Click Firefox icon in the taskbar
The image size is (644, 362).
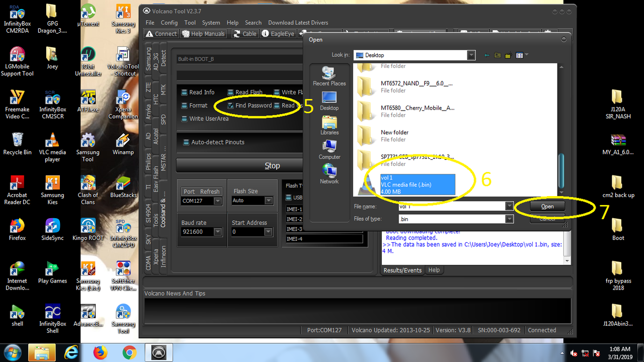tap(101, 352)
